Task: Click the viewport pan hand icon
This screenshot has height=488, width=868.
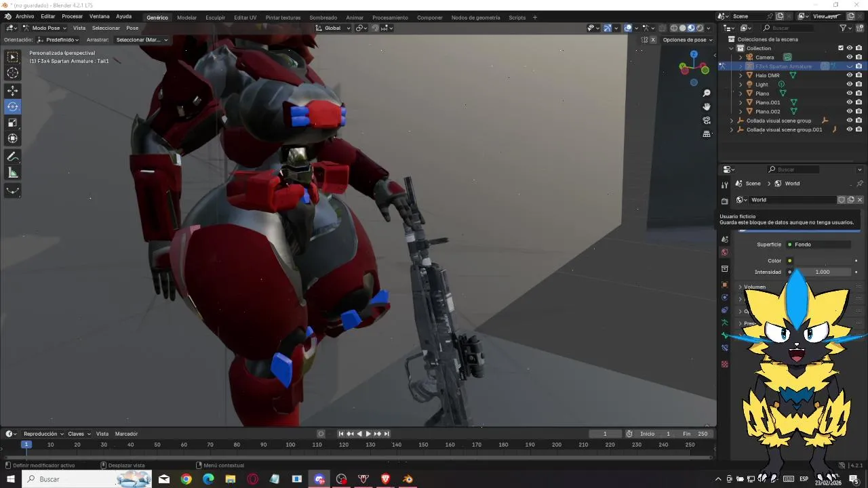Action: pyautogui.click(x=707, y=106)
